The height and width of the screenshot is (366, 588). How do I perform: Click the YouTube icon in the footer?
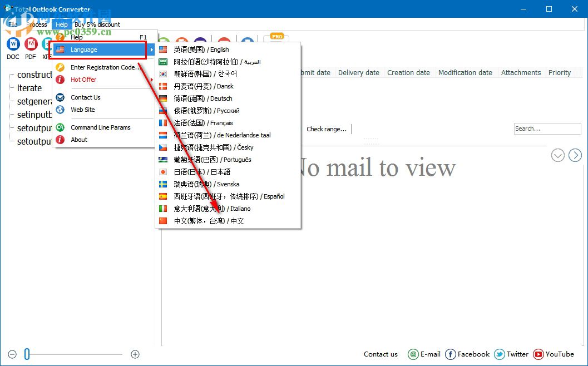(538, 354)
